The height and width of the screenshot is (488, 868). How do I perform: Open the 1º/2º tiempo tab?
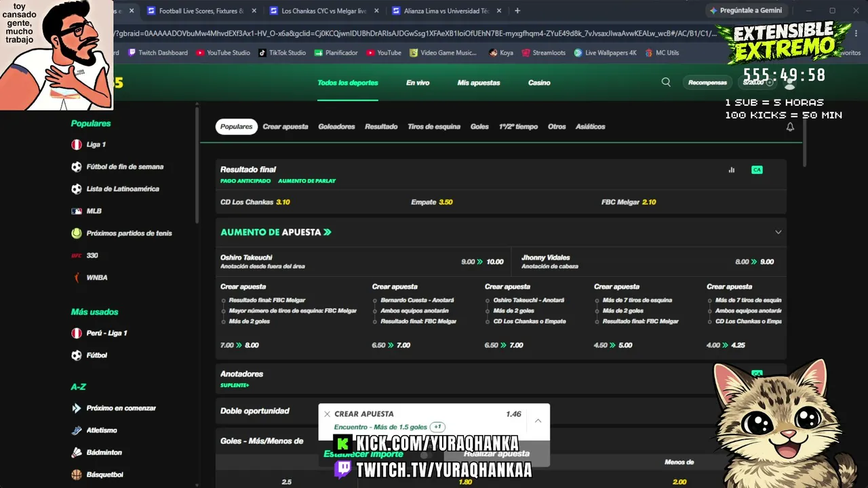518,127
